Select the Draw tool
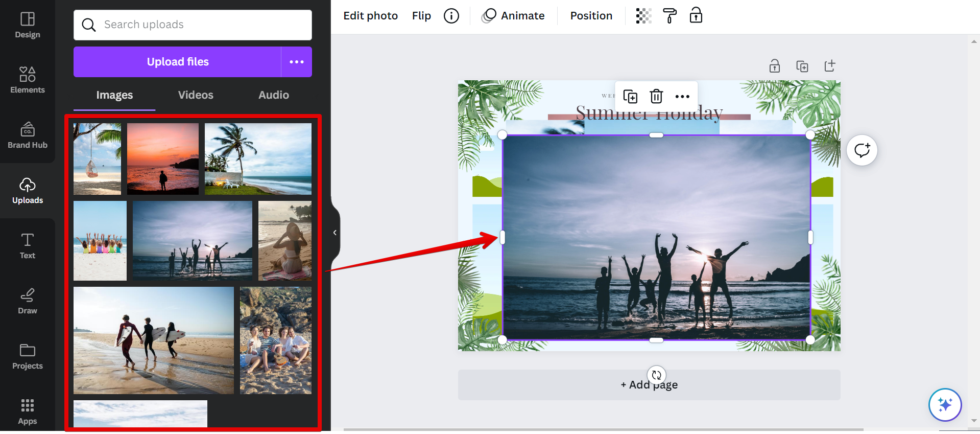This screenshot has height=434, width=980. coord(28,301)
